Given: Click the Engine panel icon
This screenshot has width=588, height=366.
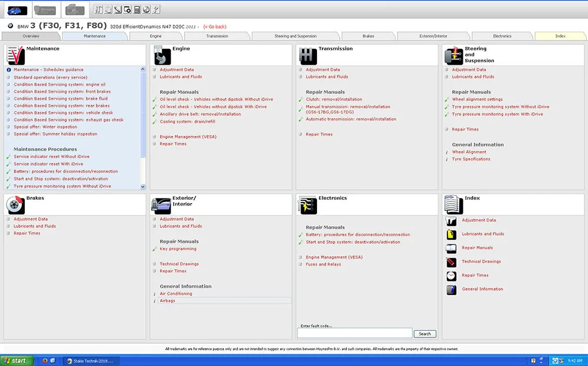Looking at the screenshot, I should (162, 55).
